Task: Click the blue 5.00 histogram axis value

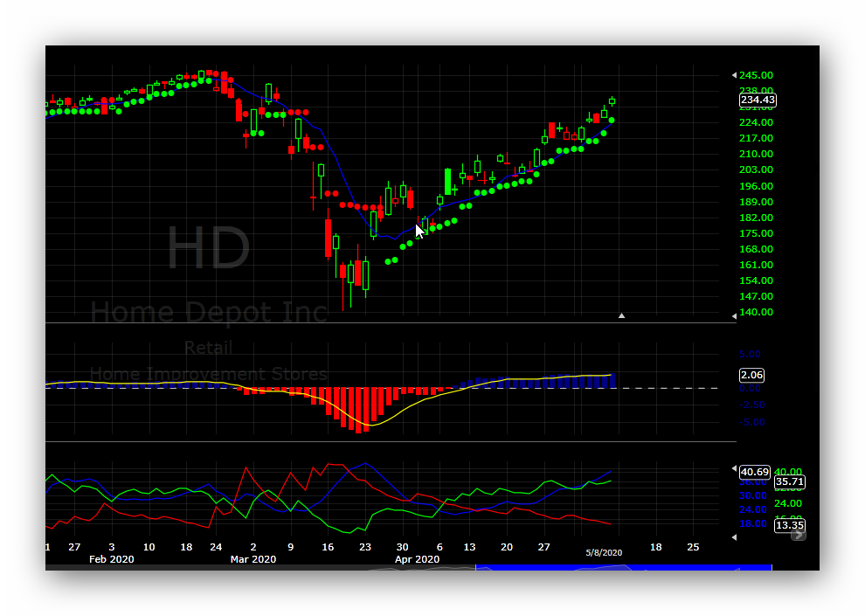Action: (750, 354)
